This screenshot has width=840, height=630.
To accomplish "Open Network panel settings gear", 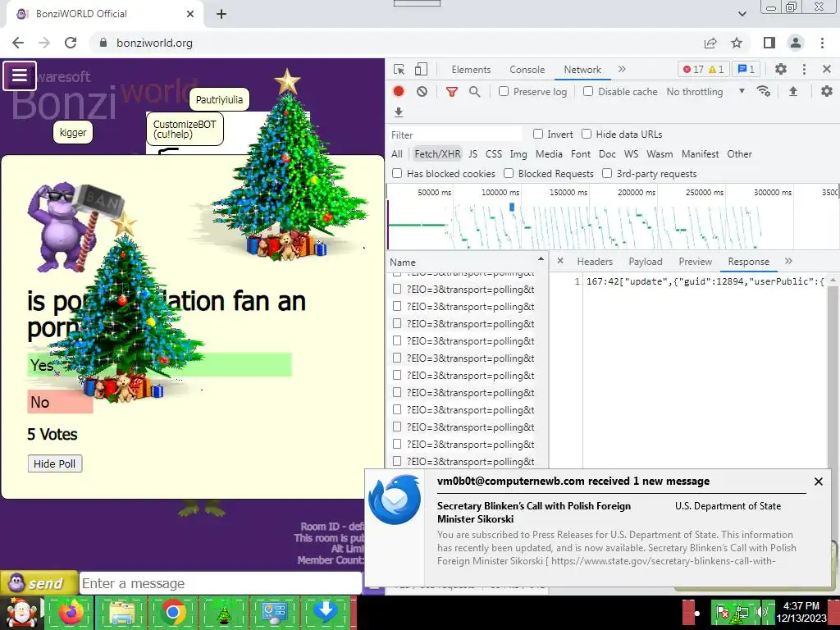I will [x=827, y=91].
